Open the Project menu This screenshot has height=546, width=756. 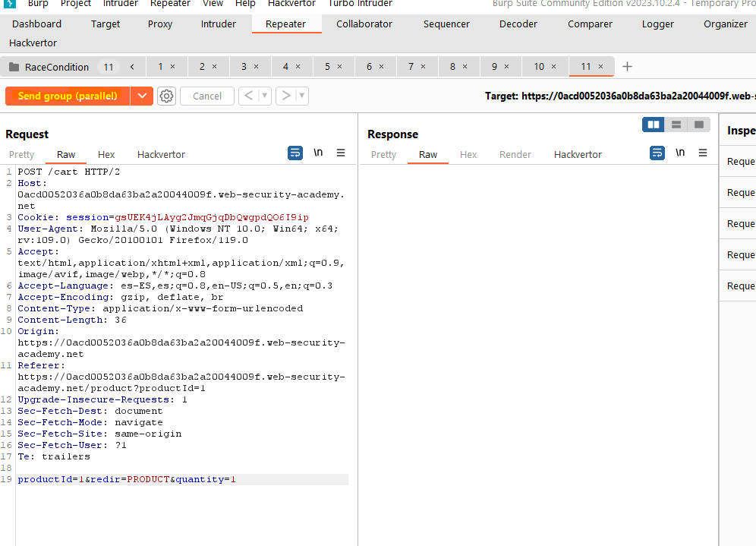76,3
